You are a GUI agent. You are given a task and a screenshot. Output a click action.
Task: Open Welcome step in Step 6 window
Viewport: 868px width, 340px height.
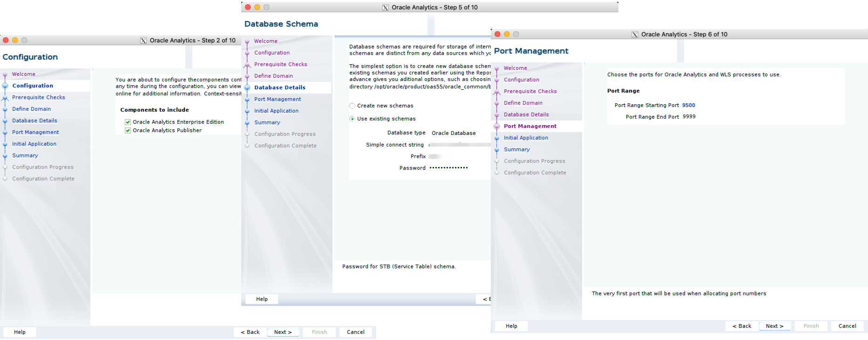coord(515,68)
